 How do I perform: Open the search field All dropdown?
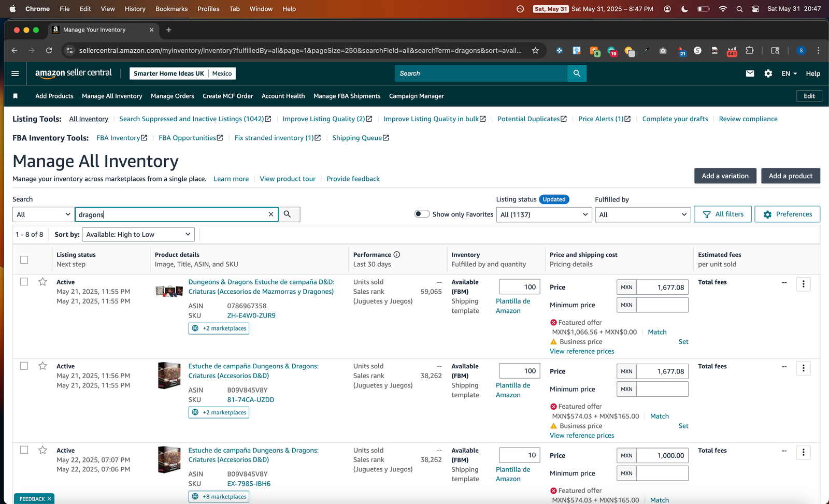click(x=44, y=214)
